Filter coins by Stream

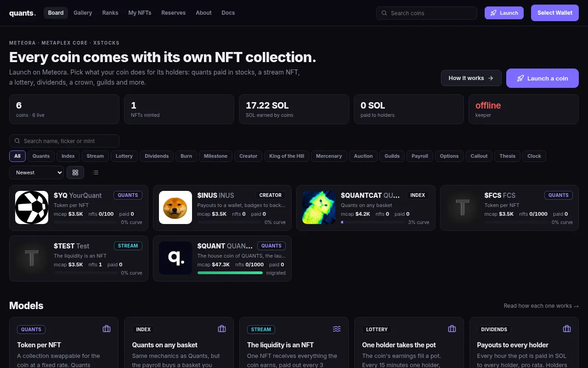[x=95, y=156]
